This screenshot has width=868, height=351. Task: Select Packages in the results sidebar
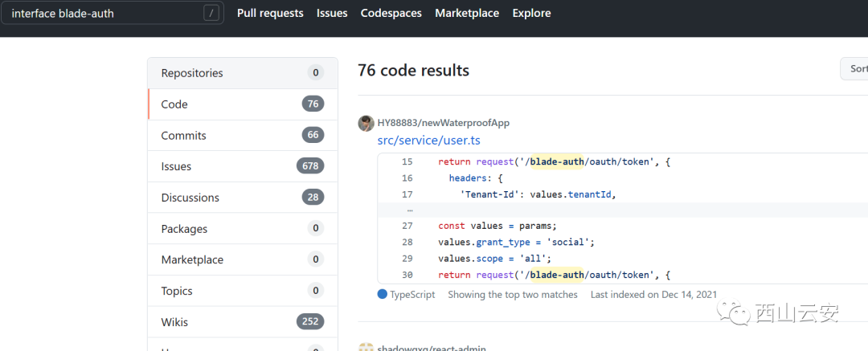184,229
